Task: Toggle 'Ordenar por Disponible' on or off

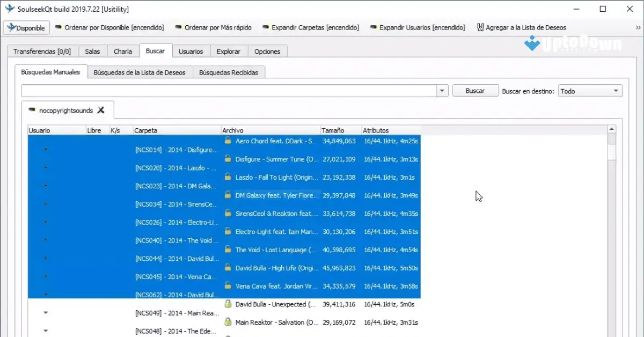Action: click(110, 27)
